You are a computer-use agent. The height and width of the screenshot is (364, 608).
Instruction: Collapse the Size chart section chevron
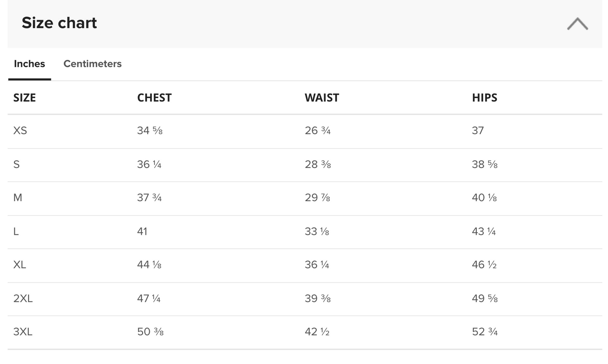[577, 24]
